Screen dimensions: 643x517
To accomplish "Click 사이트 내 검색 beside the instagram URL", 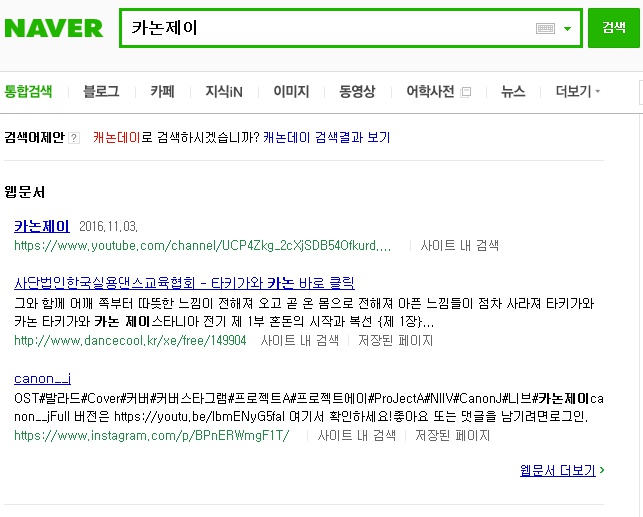I will coord(356,435).
